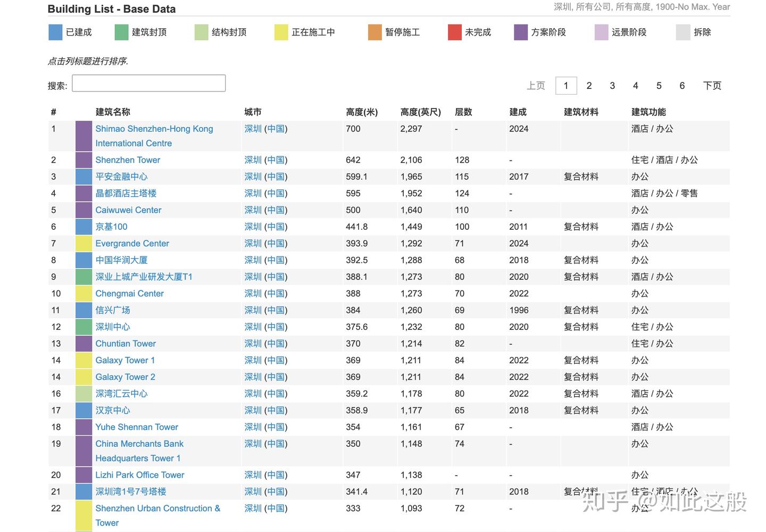This screenshot has width=766, height=532.
Task: Click 中国 link in Caiwuwei Center row
Action: (276, 210)
